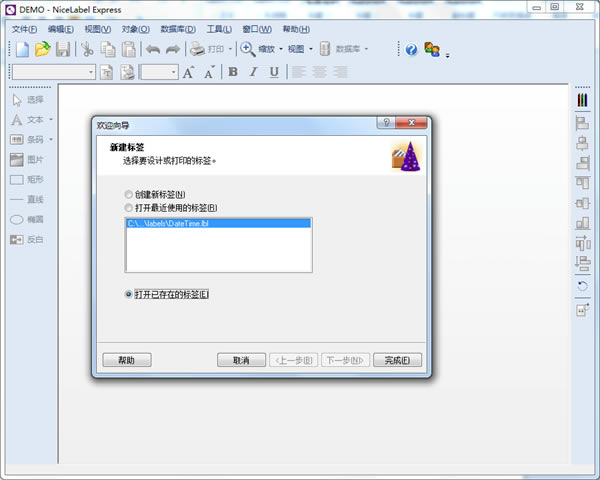Open the 工具(L) menu
The height and width of the screenshot is (480, 600).
[219, 29]
